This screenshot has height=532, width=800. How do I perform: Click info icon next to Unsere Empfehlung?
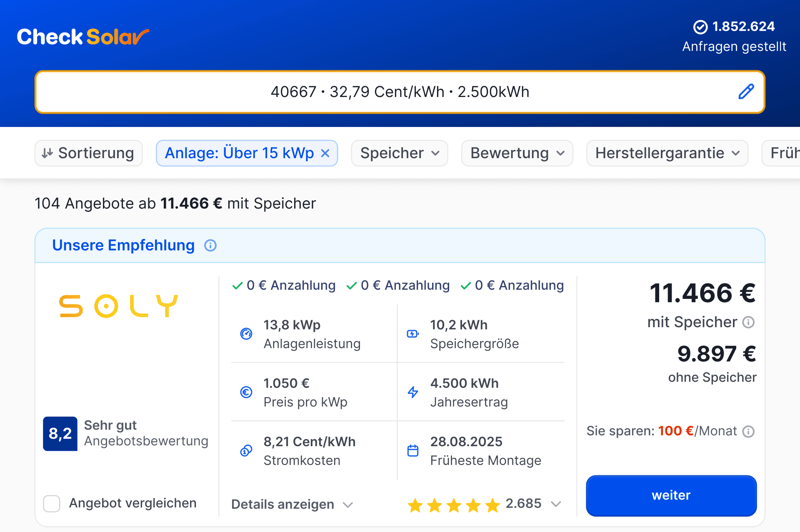point(210,246)
